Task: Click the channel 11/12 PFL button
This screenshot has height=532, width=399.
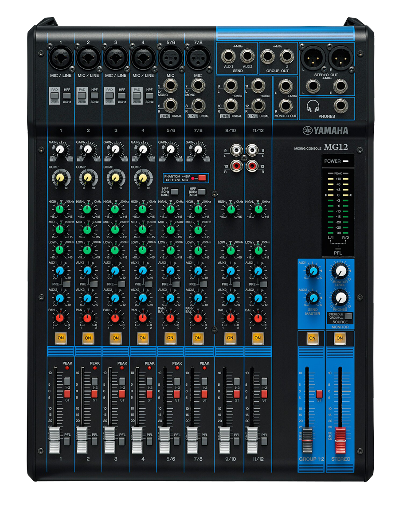Action: pos(264,441)
